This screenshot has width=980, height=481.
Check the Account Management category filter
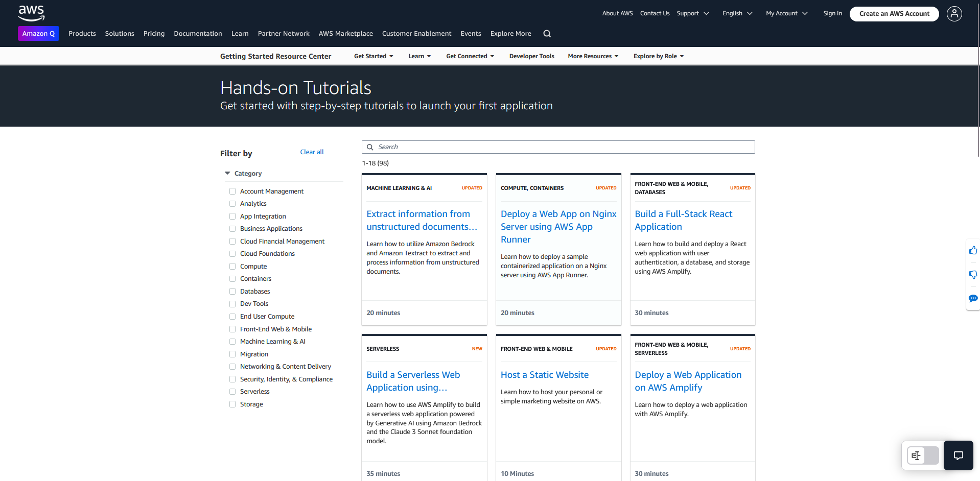(232, 191)
